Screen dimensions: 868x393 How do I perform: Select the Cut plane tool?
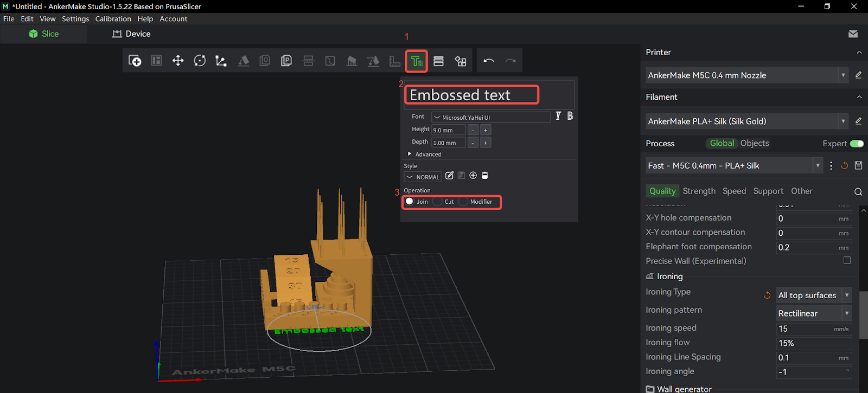click(308, 61)
